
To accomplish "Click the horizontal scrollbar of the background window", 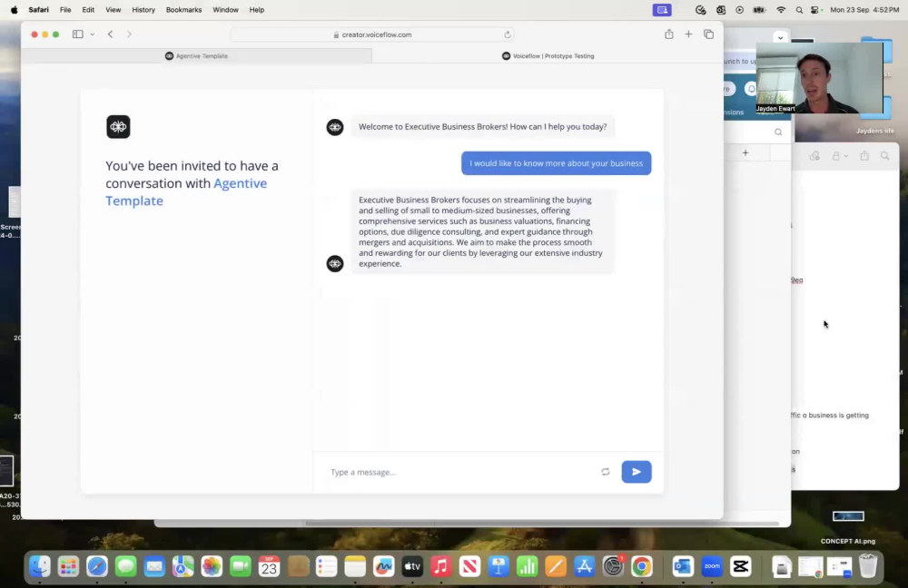I will pyautogui.click(x=541, y=524).
